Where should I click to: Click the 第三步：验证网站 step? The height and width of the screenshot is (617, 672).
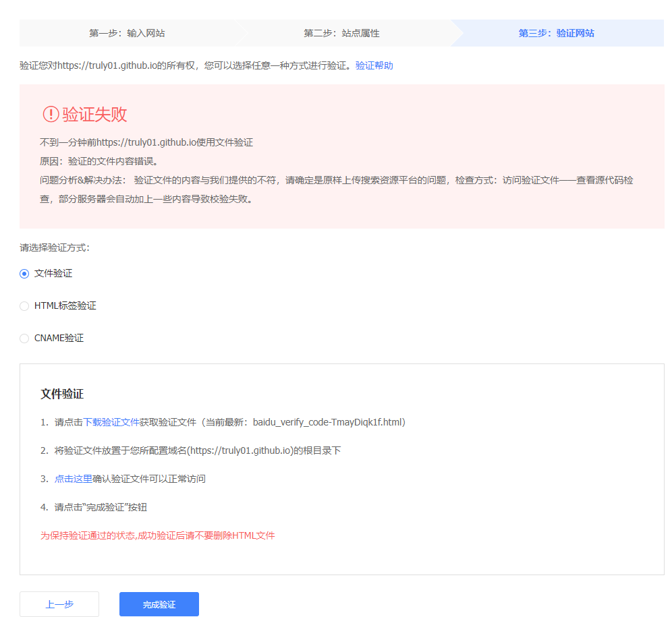[556, 33]
